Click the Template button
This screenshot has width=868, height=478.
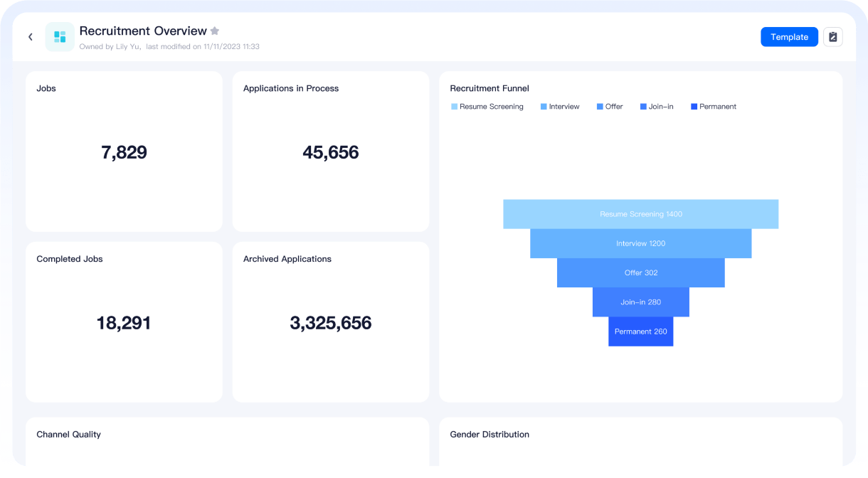pos(789,37)
